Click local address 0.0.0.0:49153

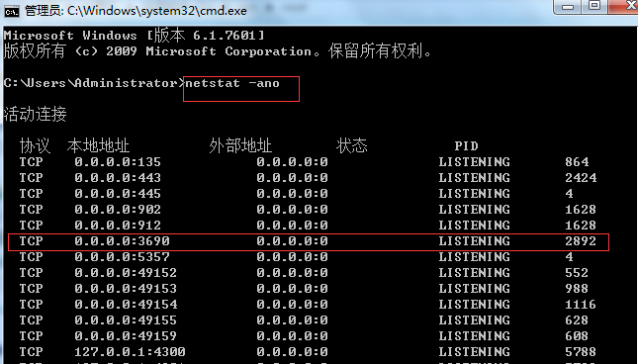[x=126, y=289]
